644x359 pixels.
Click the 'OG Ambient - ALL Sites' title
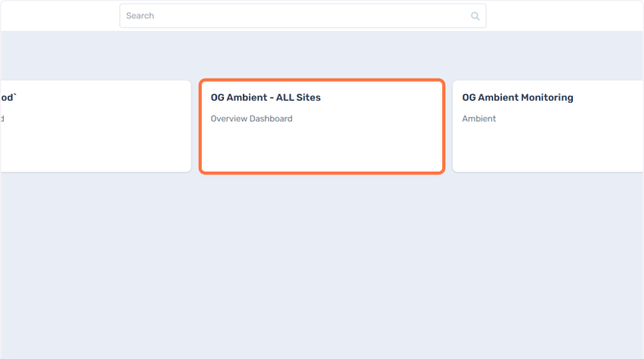(x=265, y=98)
